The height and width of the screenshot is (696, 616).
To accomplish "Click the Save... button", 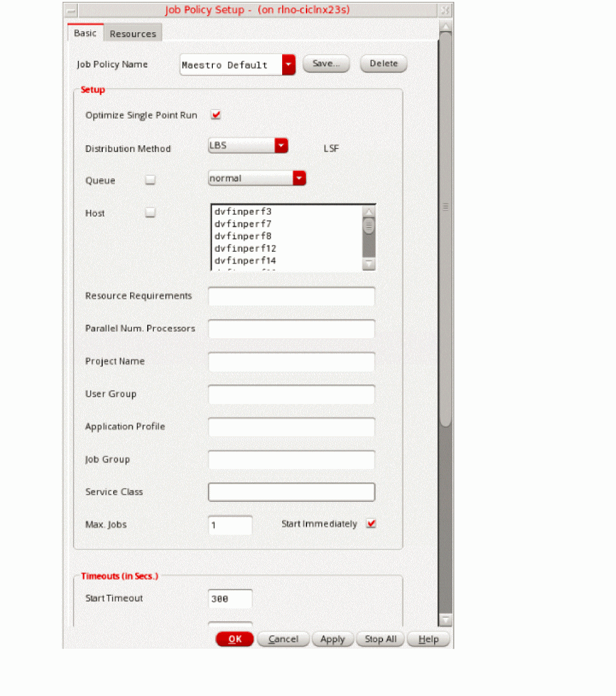I will click(326, 63).
